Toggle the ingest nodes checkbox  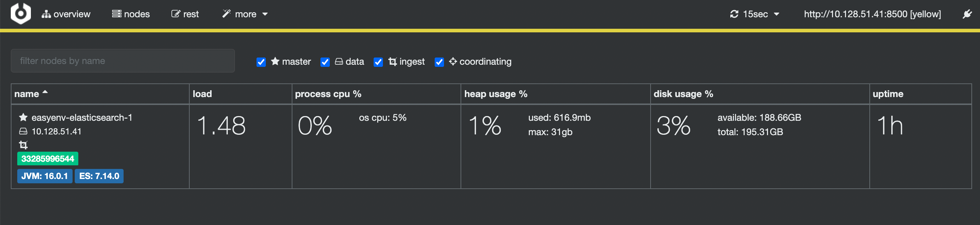pyautogui.click(x=378, y=62)
